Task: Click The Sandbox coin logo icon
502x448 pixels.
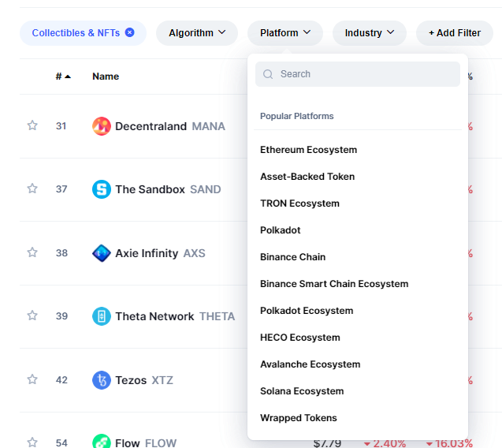Action: click(102, 189)
